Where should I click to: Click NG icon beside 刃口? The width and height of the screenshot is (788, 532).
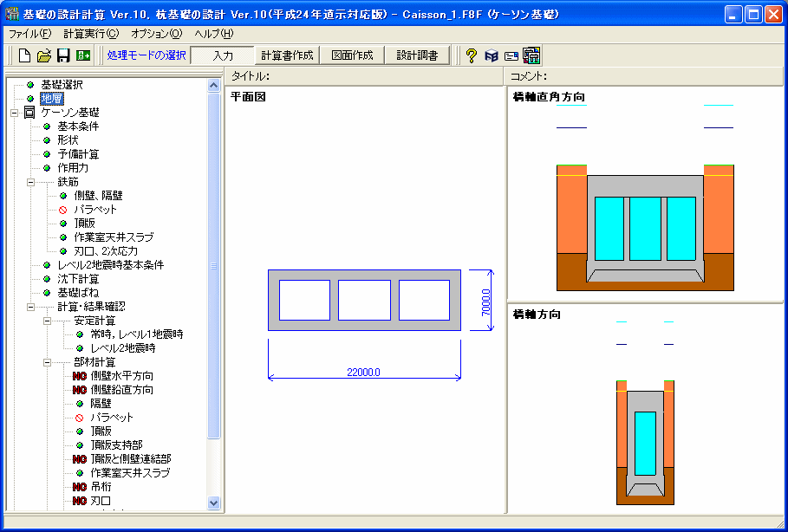[x=80, y=501]
